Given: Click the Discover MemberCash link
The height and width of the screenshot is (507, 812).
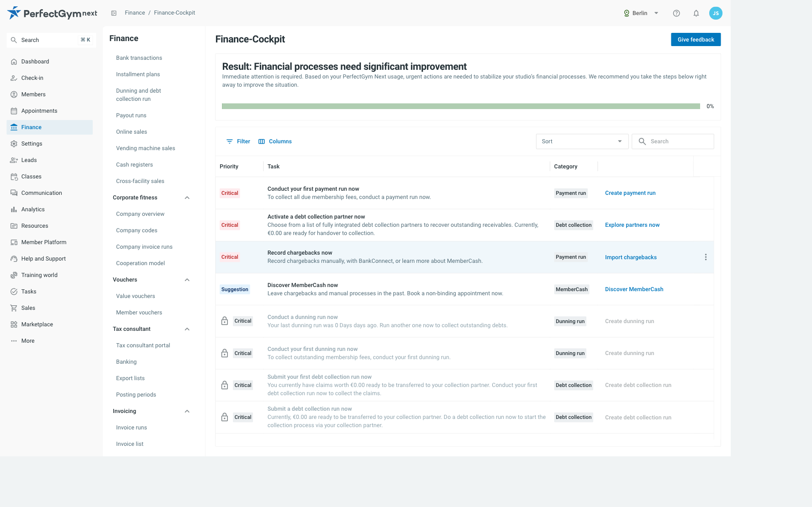Looking at the screenshot, I should point(634,289).
